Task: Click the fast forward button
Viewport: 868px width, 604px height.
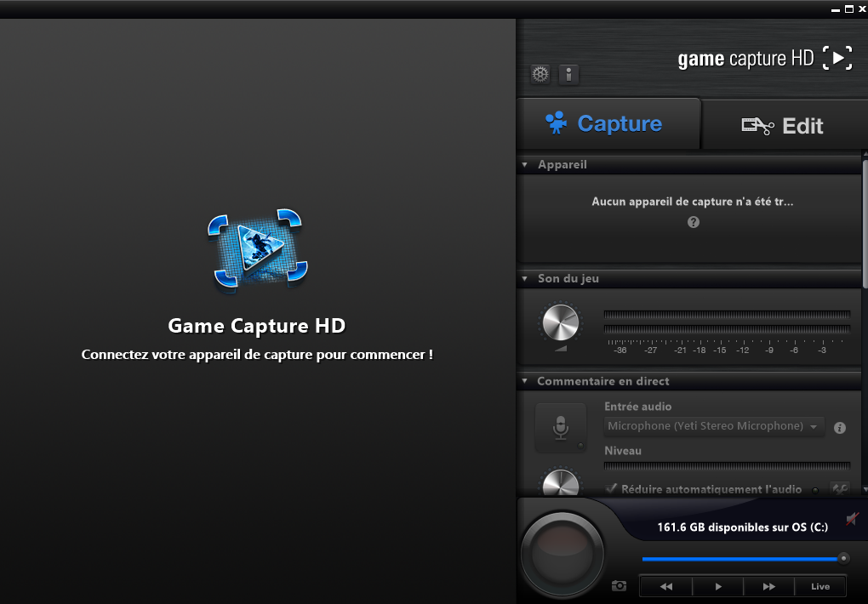Action: tap(769, 586)
